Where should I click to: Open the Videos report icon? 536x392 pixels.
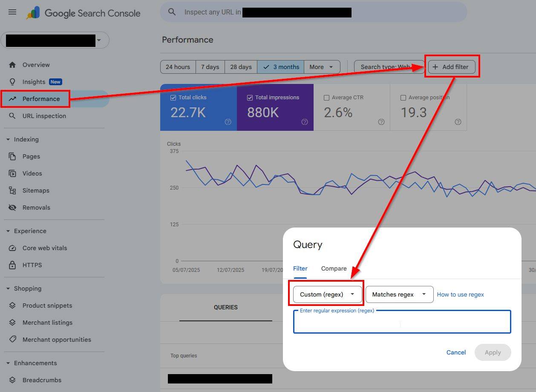[x=12, y=173]
